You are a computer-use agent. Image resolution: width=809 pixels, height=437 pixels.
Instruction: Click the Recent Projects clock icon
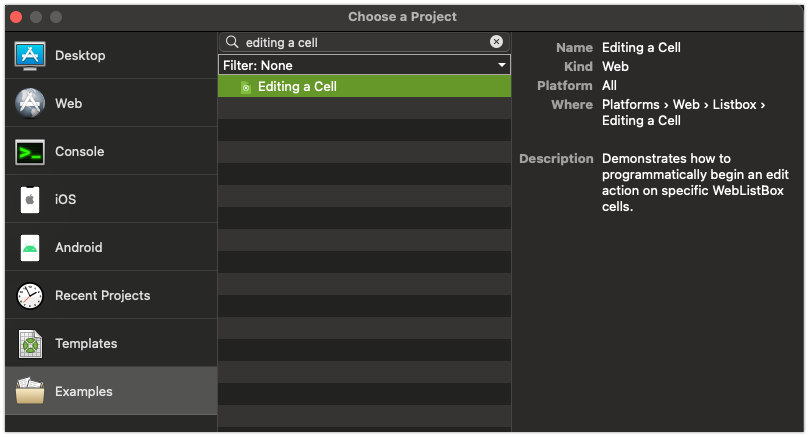[30, 296]
